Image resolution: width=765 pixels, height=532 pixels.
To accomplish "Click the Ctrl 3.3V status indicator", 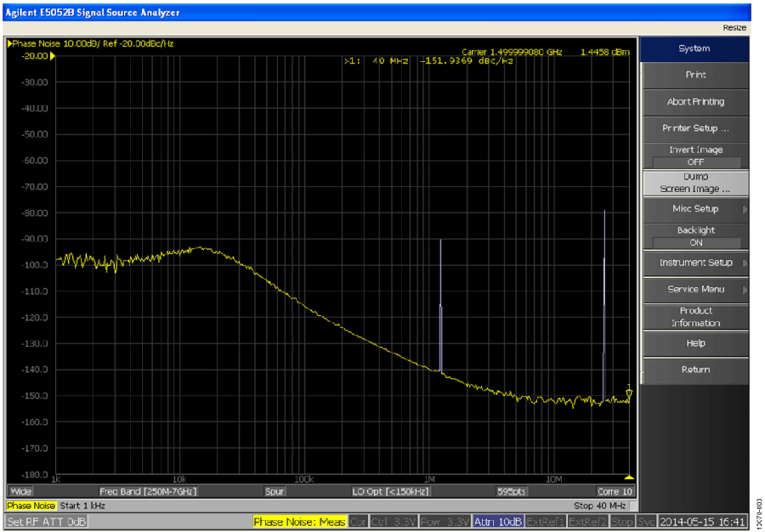I will 393,522.
